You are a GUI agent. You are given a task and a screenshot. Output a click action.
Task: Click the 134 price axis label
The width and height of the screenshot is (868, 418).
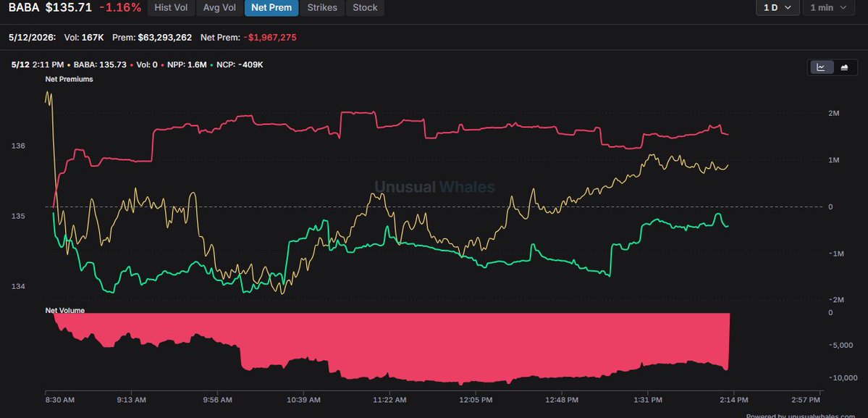tap(17, 286)
